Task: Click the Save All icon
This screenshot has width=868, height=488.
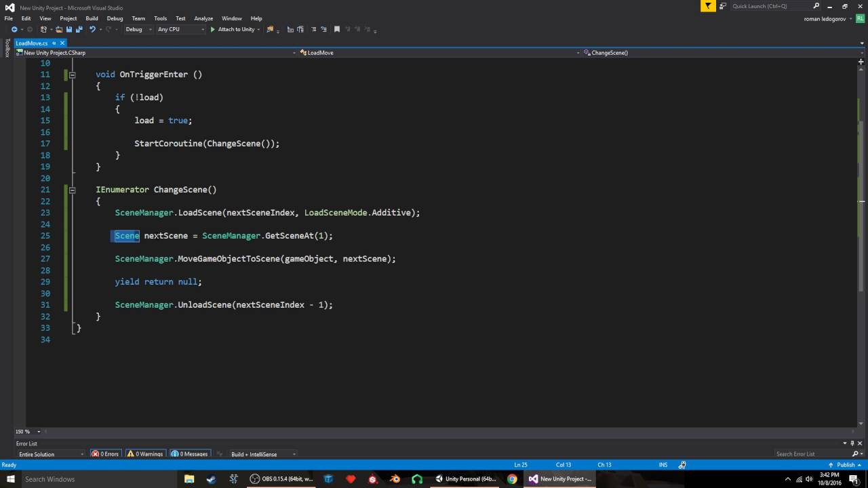Action: coord(79,29)
